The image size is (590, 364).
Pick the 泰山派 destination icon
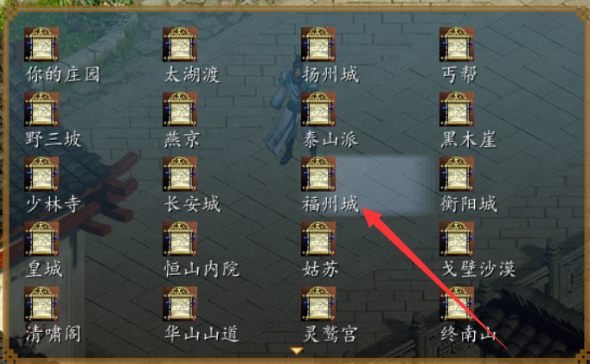[x=318, y=109]
